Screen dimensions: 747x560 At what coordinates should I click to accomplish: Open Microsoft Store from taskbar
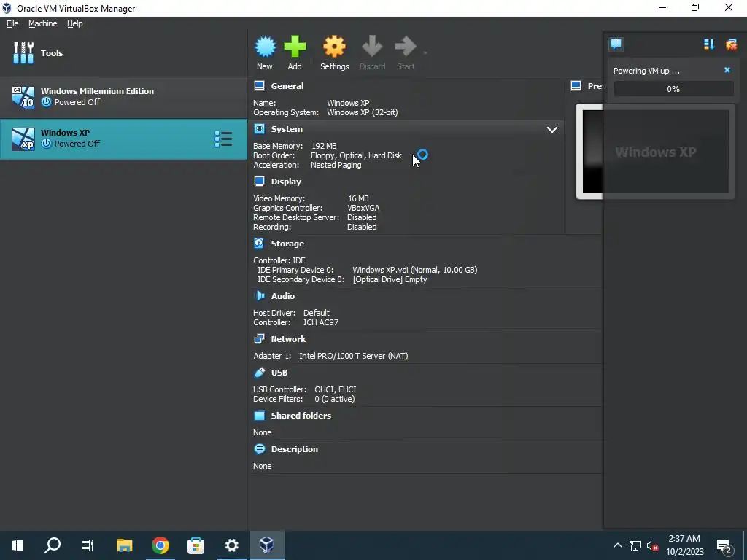pyautogui.click(x=196, y=545)
